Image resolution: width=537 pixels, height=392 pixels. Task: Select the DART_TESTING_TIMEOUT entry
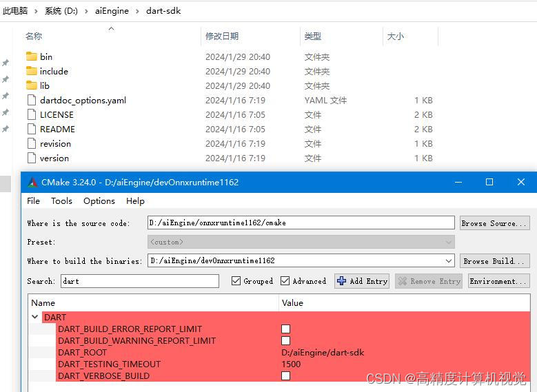pyautogui.click(x=109, y=364)
